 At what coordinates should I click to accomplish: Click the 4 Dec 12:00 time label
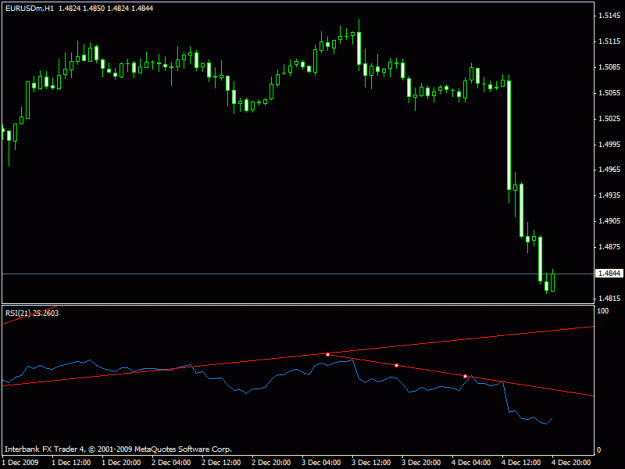[521, 462]
